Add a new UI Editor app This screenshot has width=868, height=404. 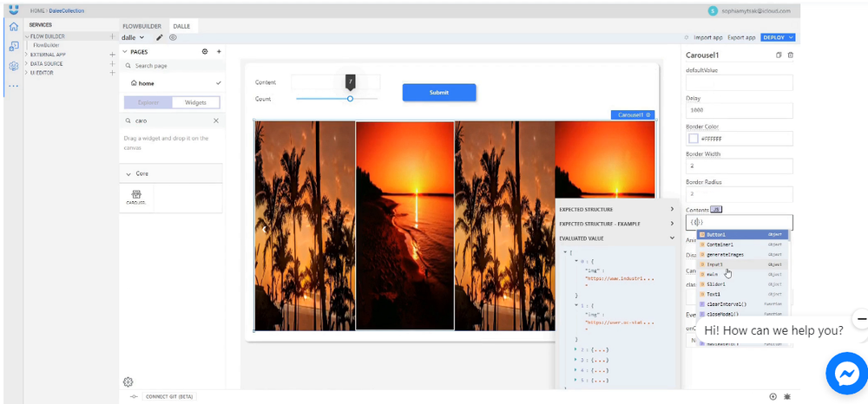click(112, 73)
